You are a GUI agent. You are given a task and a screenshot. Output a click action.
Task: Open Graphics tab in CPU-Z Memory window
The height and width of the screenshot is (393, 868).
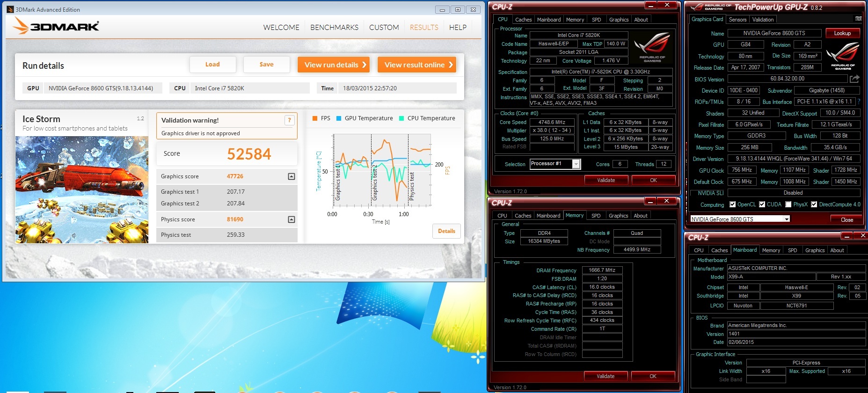pyautogui.click(x=618, y=216)
